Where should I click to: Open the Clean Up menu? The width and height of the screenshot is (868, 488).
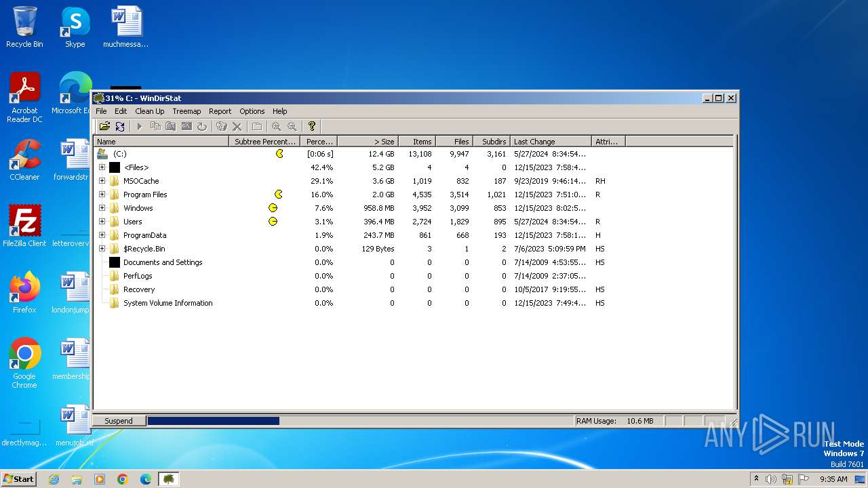pos(149,111)
